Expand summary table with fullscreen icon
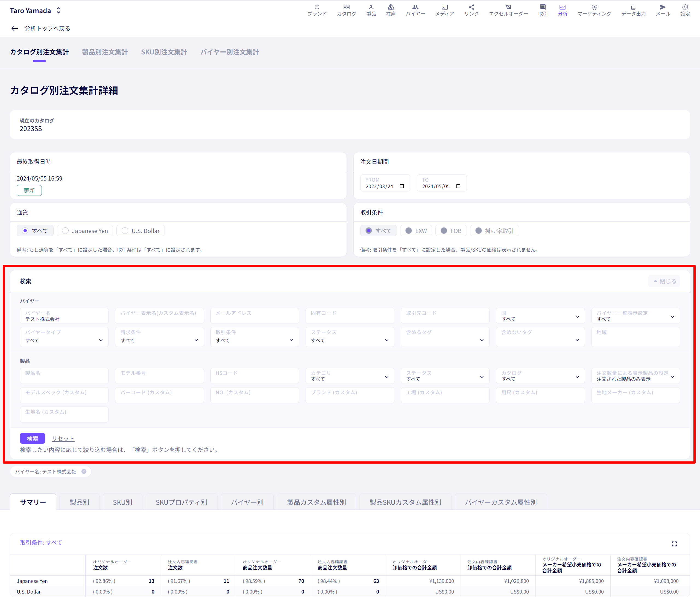The width and height of the screenshot is (700, 602). (674, 544)
